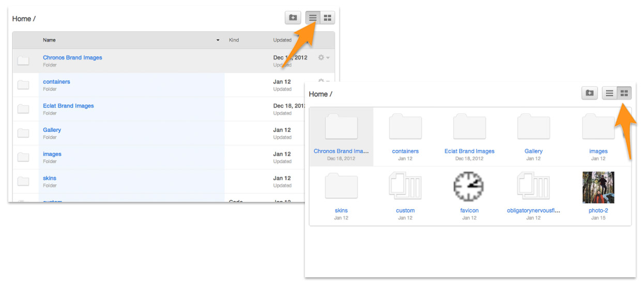Screen dimensions: 644x285
Task: Click Eclat Brand Images label in grid
Action: pyautogui.click(x=469, y=151)
